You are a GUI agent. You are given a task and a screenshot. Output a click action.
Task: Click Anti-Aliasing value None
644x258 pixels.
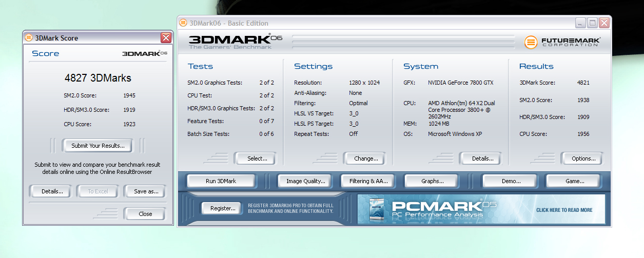[356, 93]
